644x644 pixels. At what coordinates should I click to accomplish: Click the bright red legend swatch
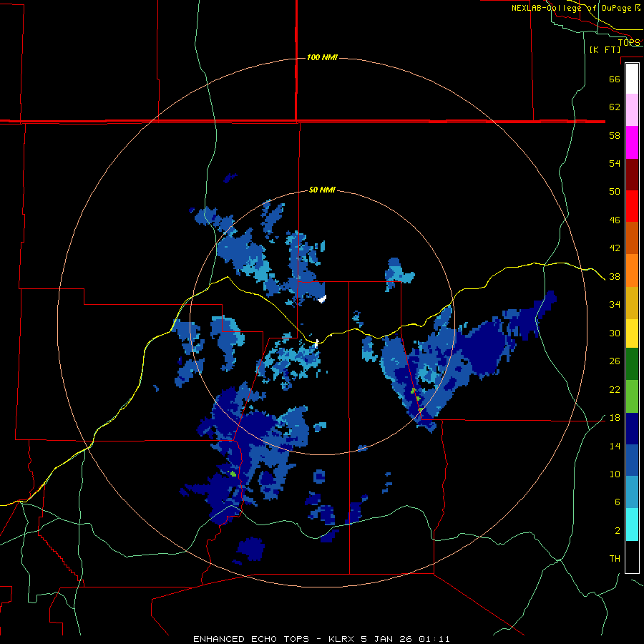(632, 206)
